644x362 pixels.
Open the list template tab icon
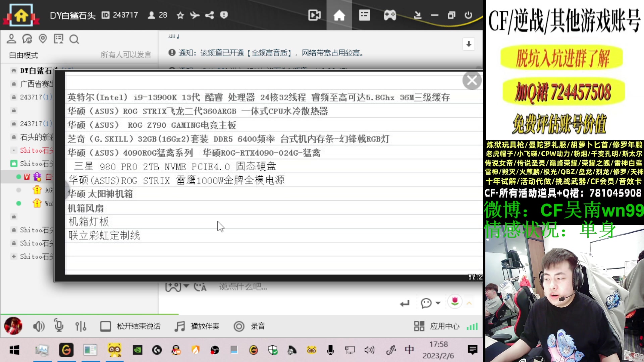click(x=364, y=15)
